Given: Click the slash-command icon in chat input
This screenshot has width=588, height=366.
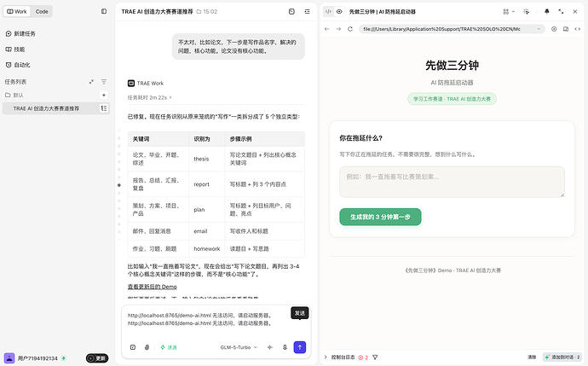Looking at the screenshot, I should [x=133, y=347].
